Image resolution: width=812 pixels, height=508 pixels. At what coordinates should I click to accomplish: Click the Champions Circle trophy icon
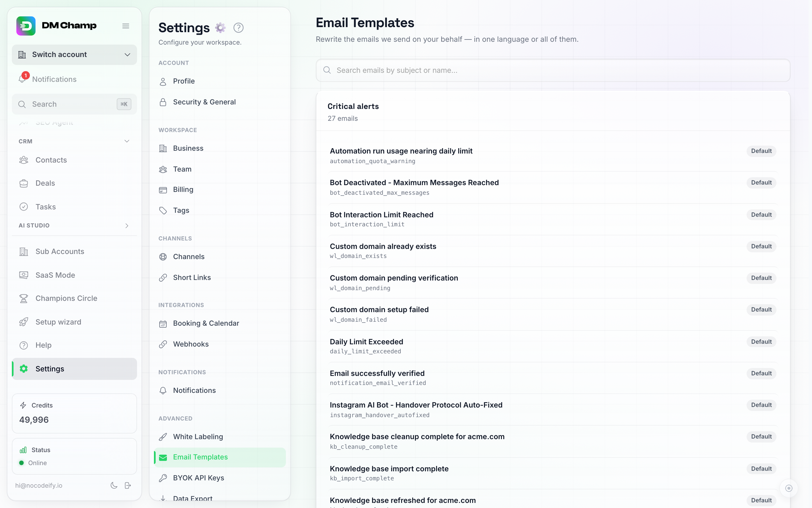point(23,298)
